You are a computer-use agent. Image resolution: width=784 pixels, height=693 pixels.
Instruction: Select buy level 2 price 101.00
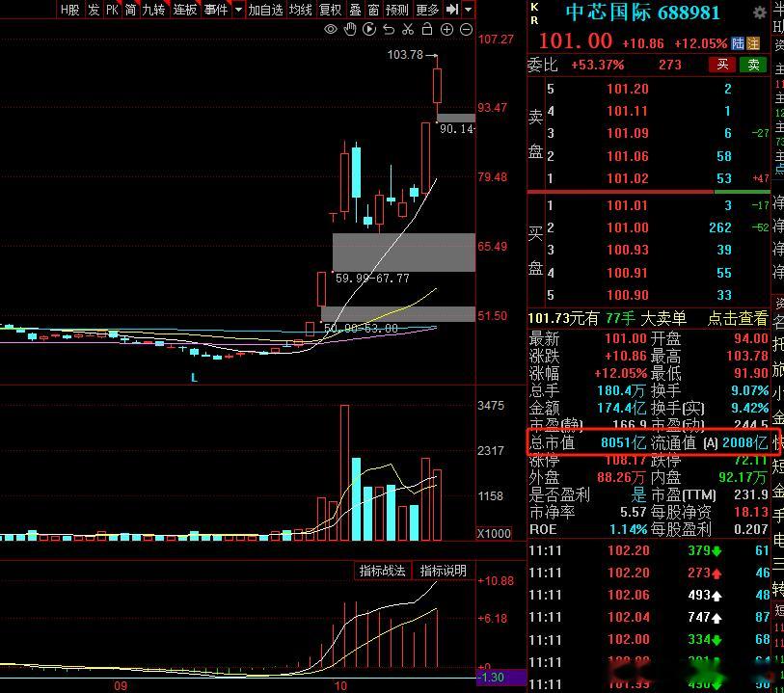click(x=628, y=227)
